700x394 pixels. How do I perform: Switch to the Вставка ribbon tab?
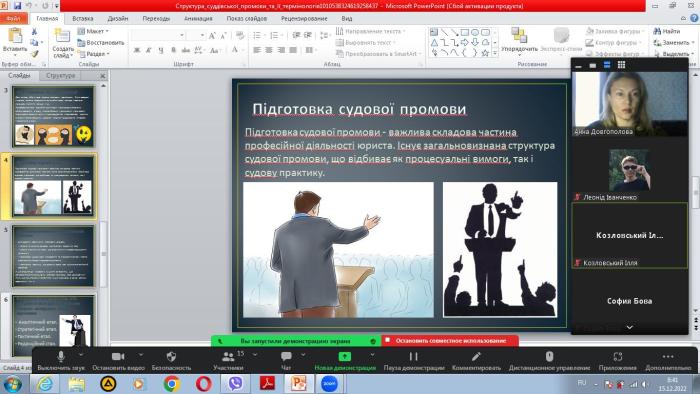coord(83,19)
